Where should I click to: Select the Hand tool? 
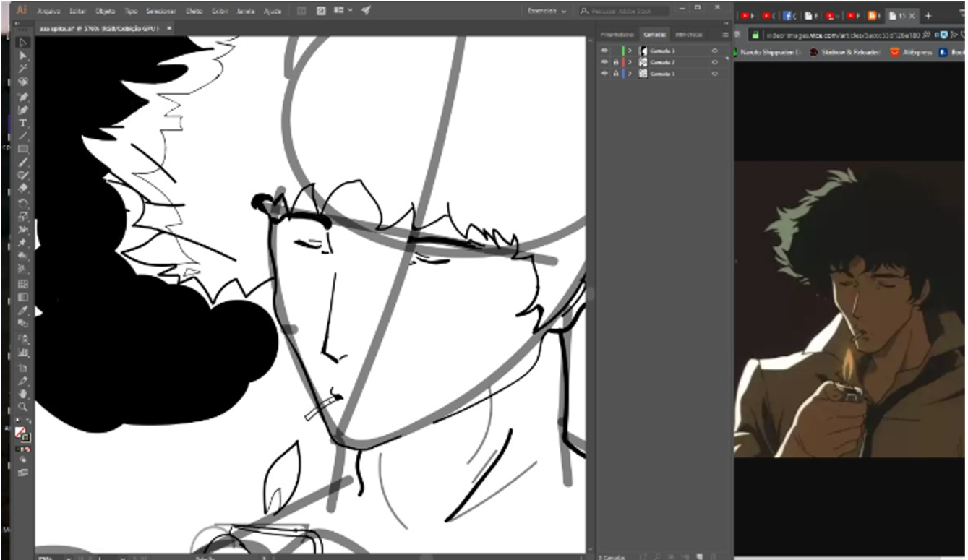(23, 394)
